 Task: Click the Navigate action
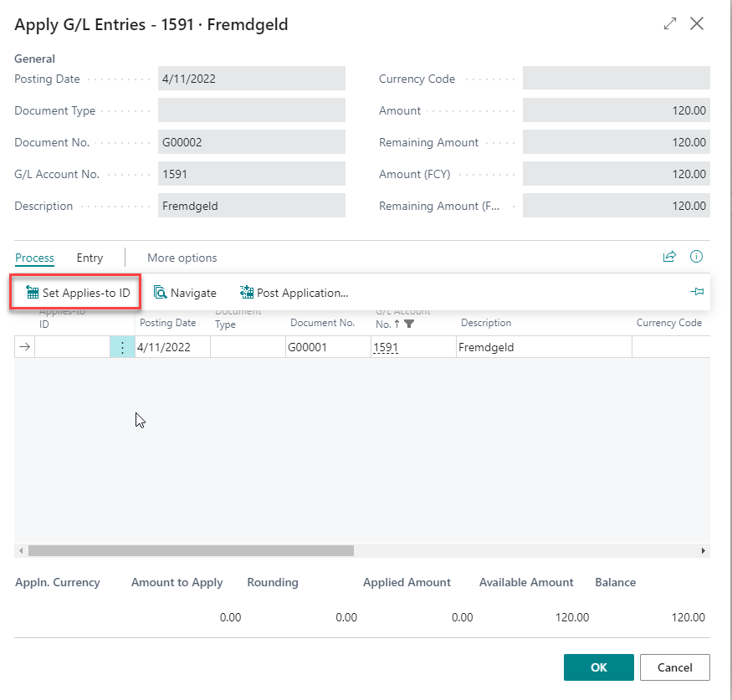point(185,293)
